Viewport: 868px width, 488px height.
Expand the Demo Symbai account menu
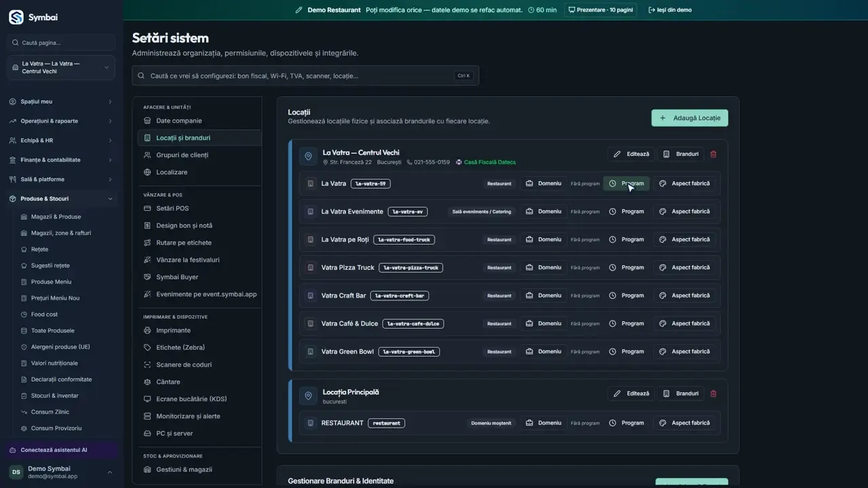pyautogui.click(x=61, y=472)
